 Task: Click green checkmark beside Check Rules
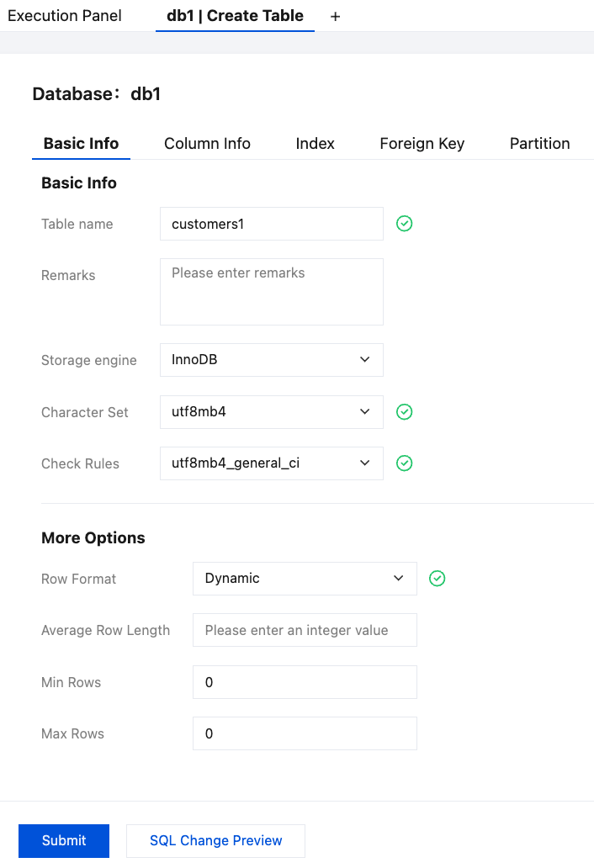point(405,463)
